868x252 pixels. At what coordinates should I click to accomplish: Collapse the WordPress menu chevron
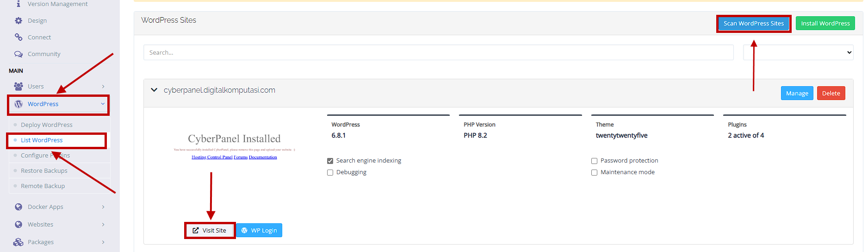pyautogui.click(x=103, y=104)
